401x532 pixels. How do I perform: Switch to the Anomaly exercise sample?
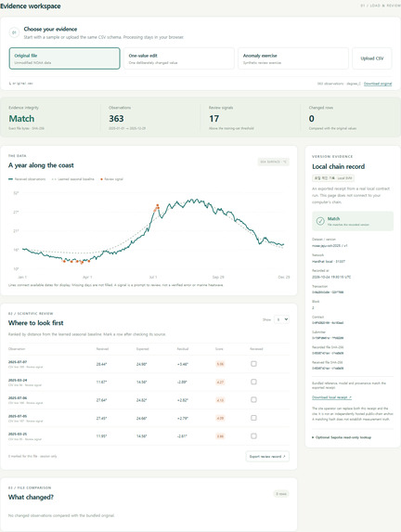[x=293, y=58]
